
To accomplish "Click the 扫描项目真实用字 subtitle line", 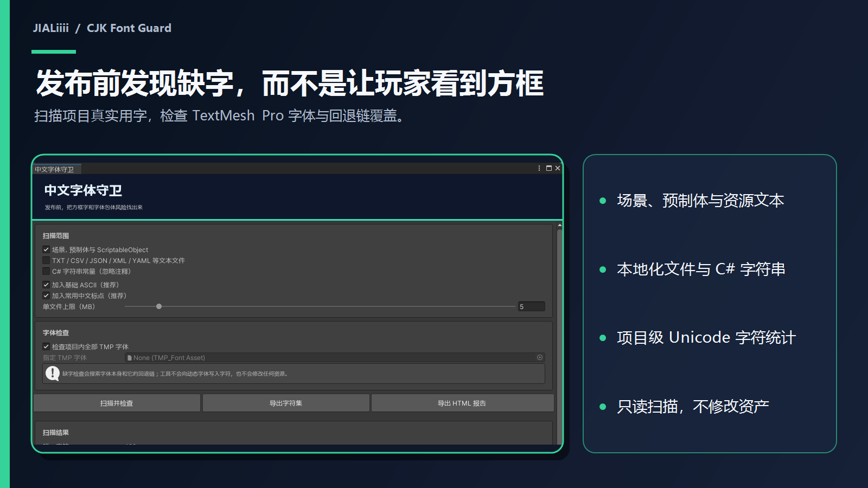I will (220, 116).
